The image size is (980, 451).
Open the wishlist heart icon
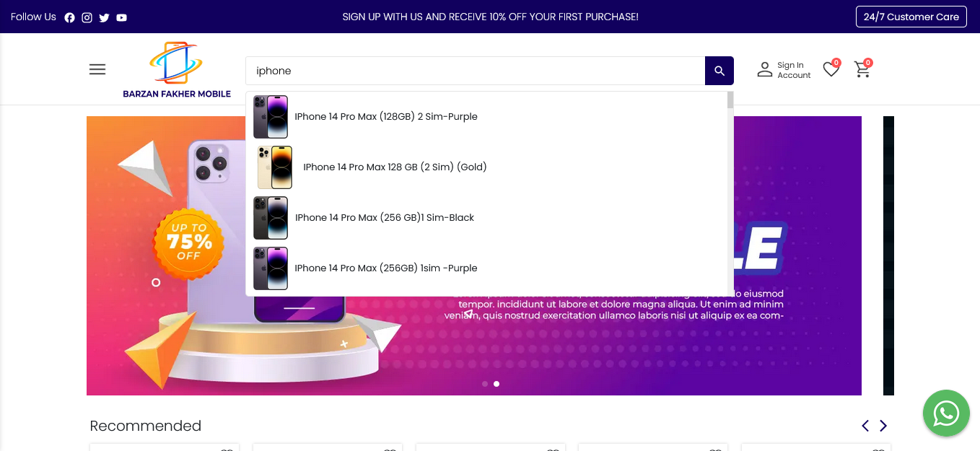click(x=831, y=69)
